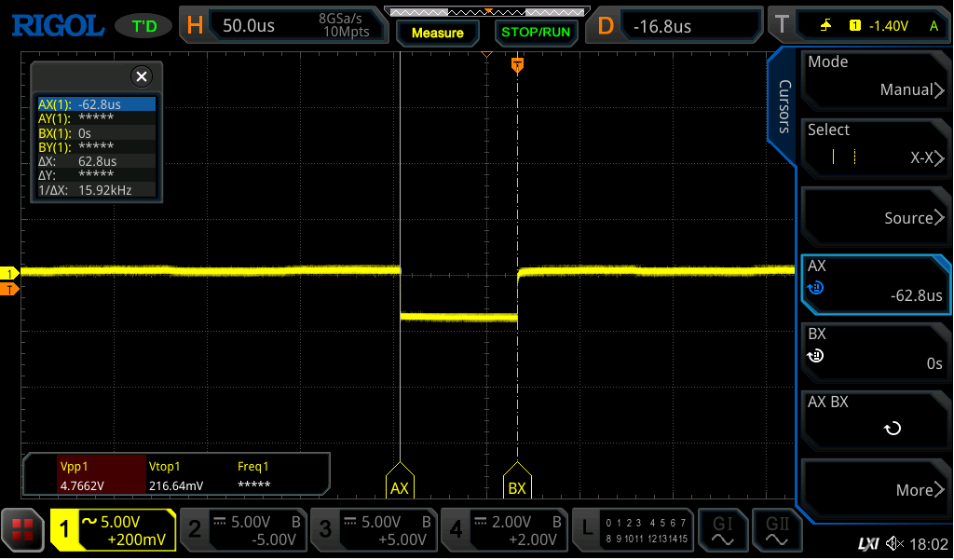This screenshot has width=954, height=560.
Task: Open the main menu grid icon
Action: (x=22, y=530)
